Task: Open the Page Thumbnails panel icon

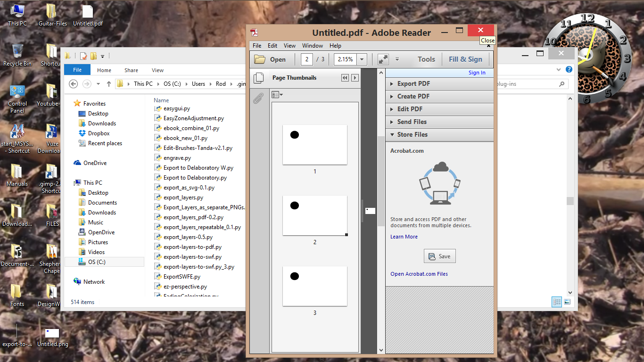Action: (x=258, y=78)
